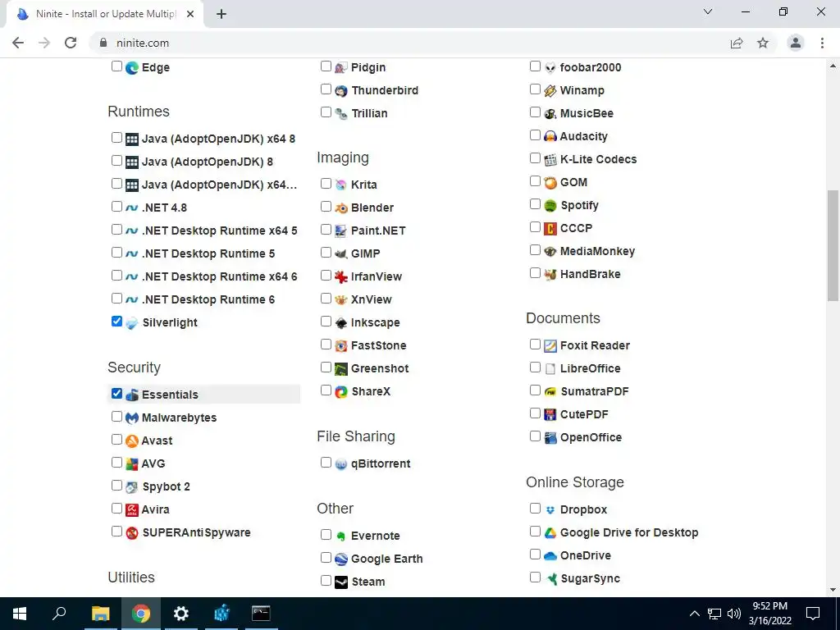The image size is (840, 630).
Task: Open Command Prompt from taskbar
Action: click(261, 614)
